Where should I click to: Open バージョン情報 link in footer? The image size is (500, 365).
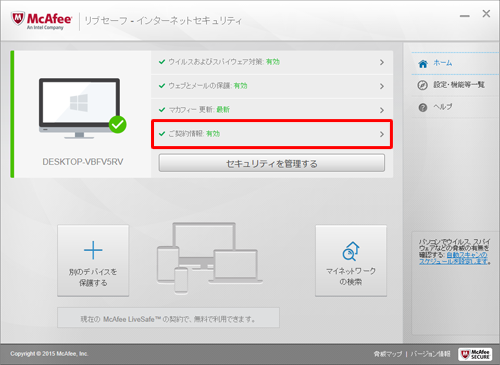pyautogui.click(x=430, y=354)
